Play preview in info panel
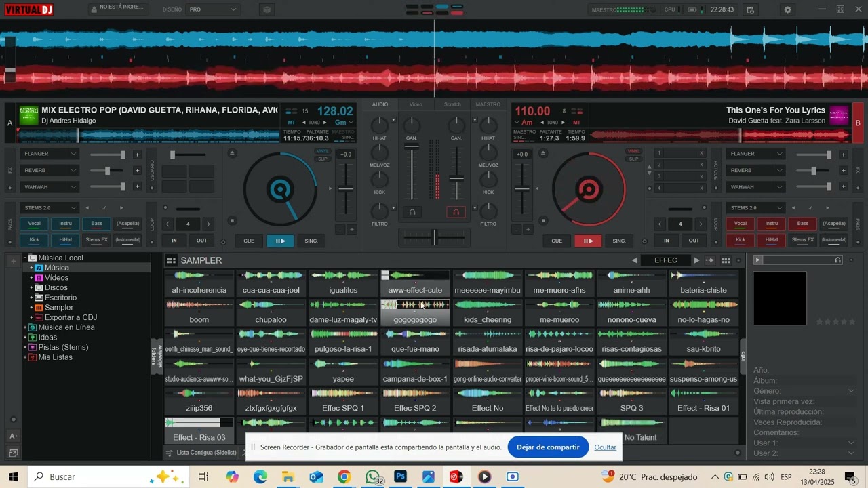This screenshot has width=868, height=488. pos(758,260)
